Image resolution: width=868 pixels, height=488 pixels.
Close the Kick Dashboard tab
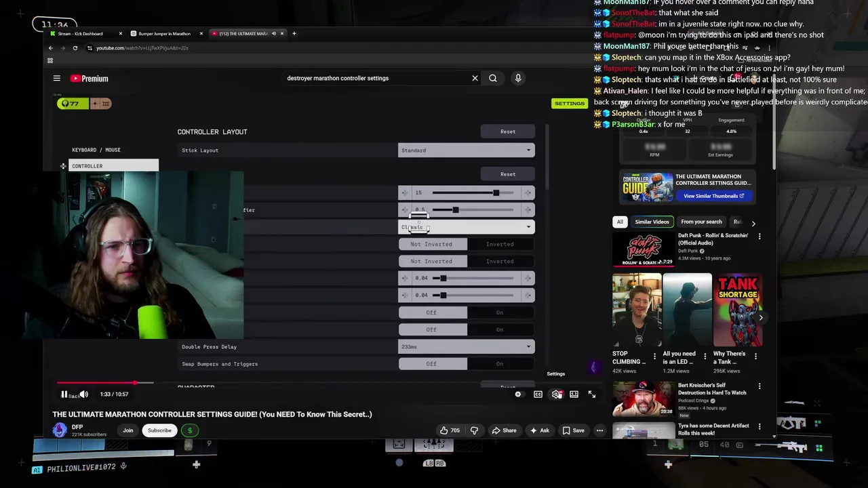tap(121, 33)
